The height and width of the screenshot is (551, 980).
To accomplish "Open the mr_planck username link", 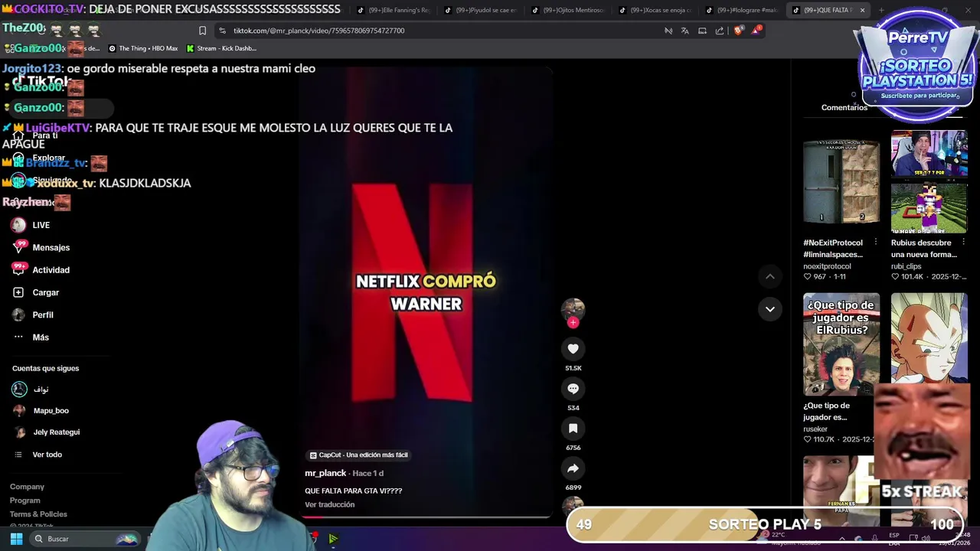I will click(x=325, y=473).
